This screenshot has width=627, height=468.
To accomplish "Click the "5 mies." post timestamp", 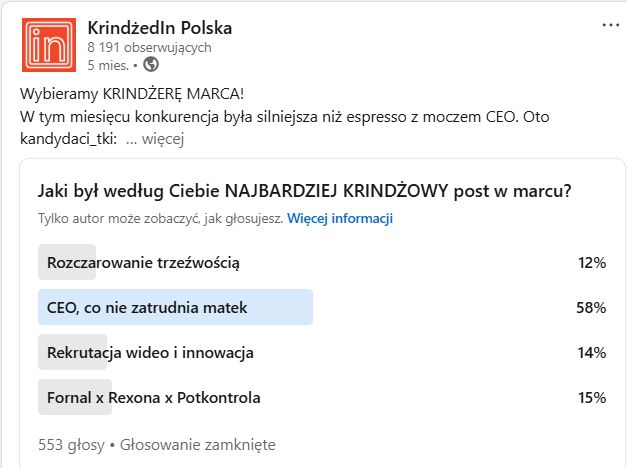I will click(x=110, y=65).
